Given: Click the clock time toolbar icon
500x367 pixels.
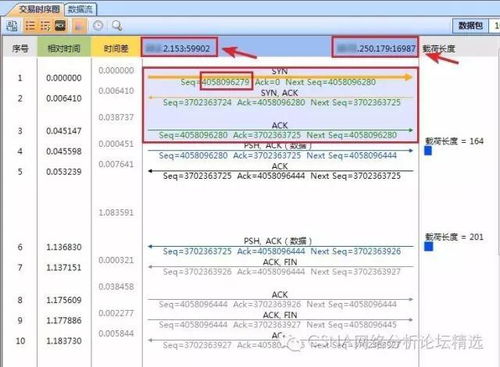Looking at the screenshot, I should click(98, 26).
